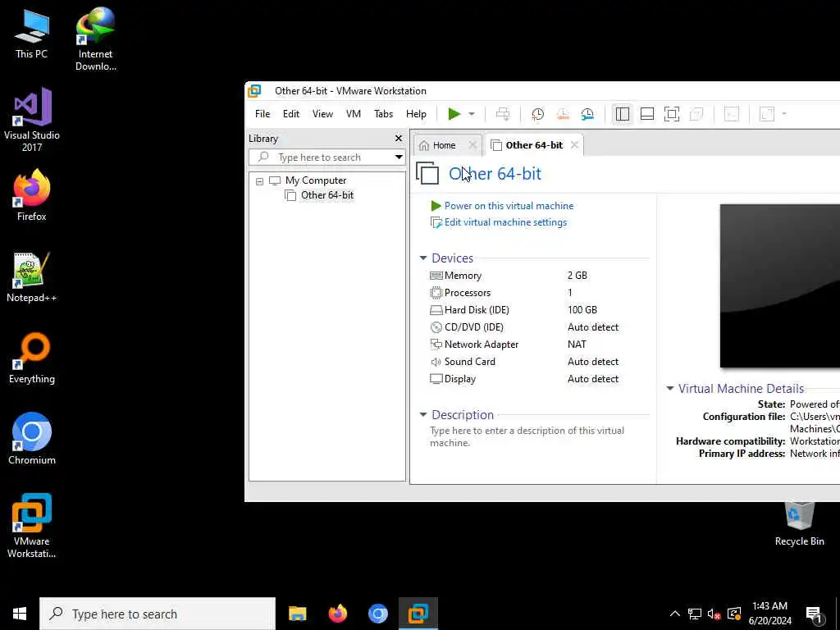The width and height of the screenshot is (840, 630).
Task: Enter full screen mode icon
Action: pos(672,113)
